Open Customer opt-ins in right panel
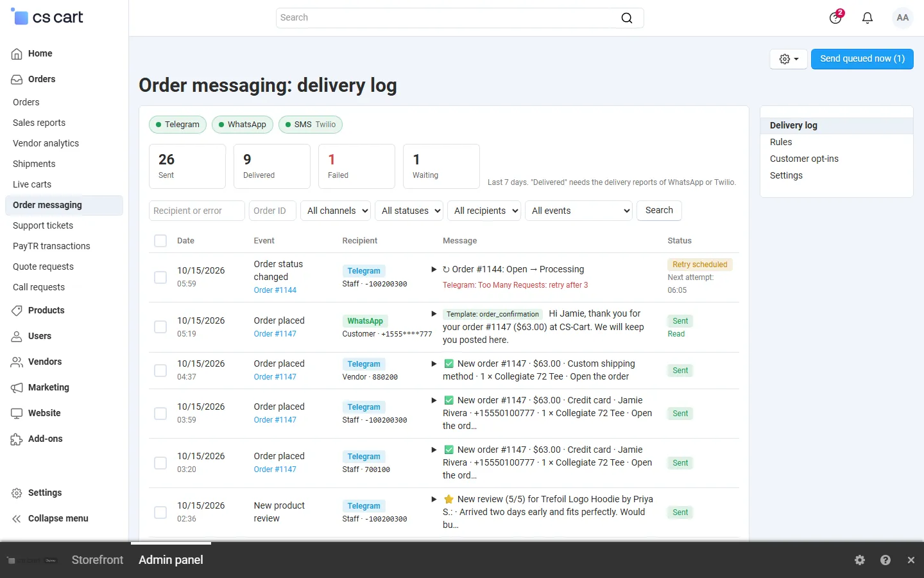This screenshot has width=924, height=578. tap(804, 159)
